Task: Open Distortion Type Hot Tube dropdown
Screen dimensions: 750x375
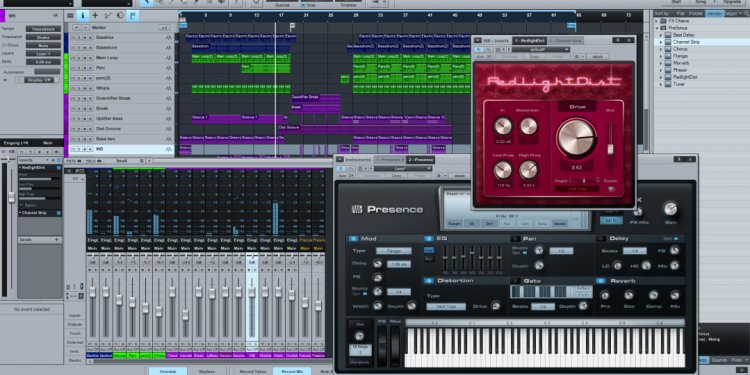Action: point(446,307)
